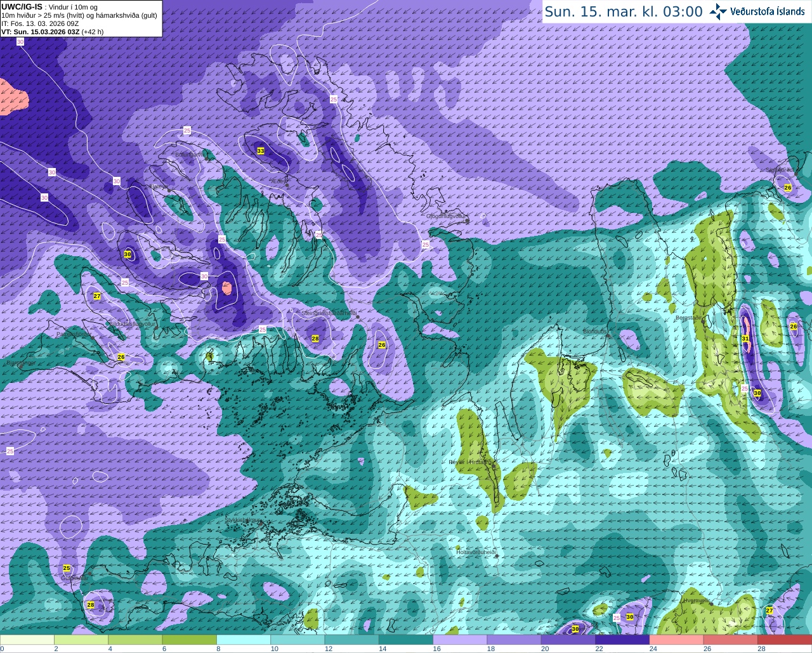This screenshot has width=812, height=653.
Task: Click the Hveravellir station label
Action: [697, 600]
